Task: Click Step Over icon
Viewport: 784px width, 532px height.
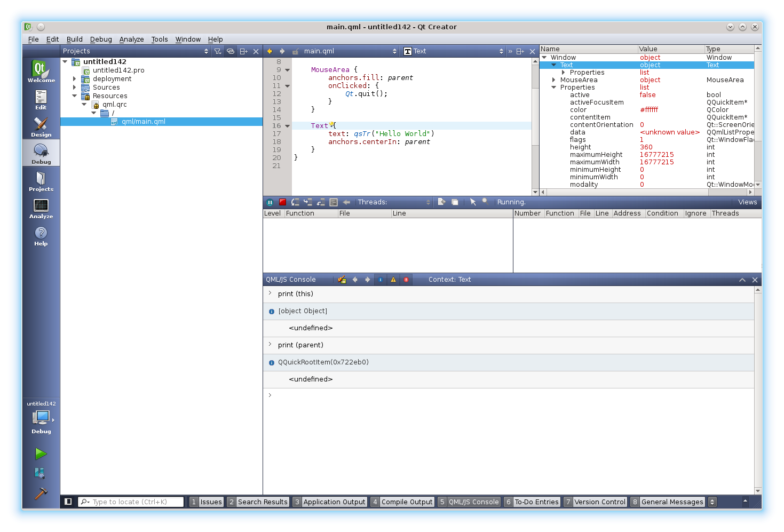Action: click(x=295, y=202)
